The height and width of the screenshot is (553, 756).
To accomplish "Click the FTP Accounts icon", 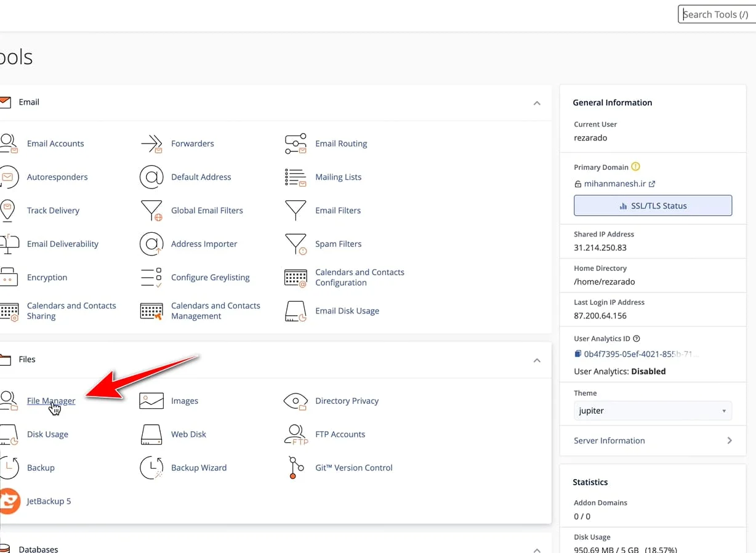I will click(296, 434).
